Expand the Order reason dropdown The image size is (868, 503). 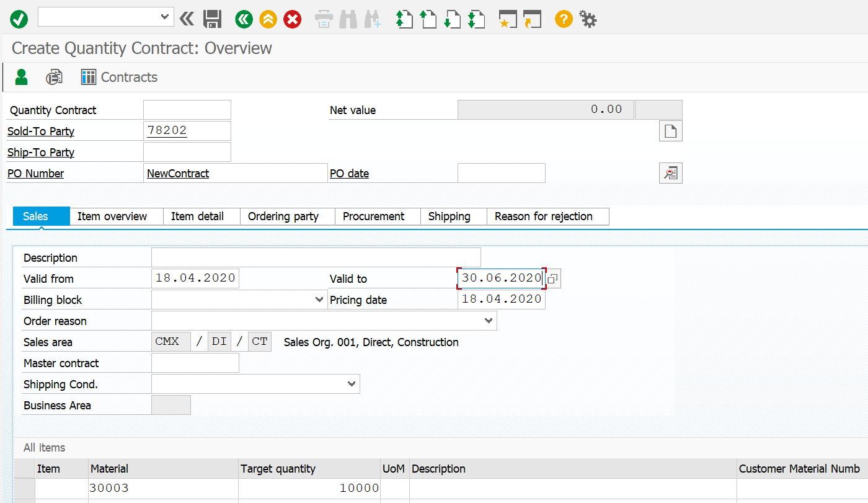489,321
